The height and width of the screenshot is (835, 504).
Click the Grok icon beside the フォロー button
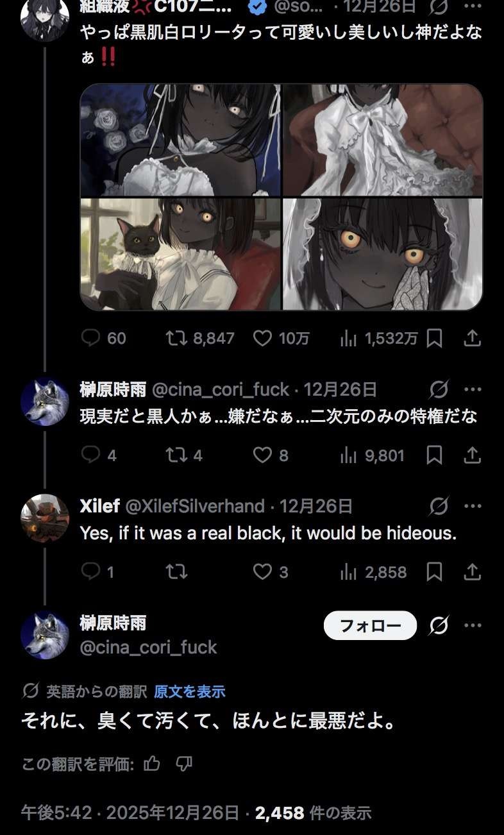(439, 625)
